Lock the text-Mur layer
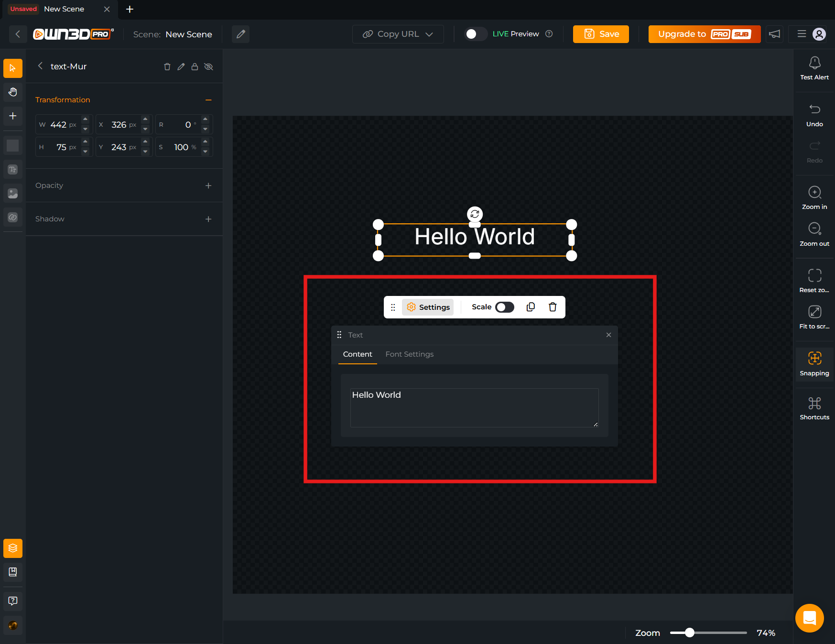 pos(195,67)
